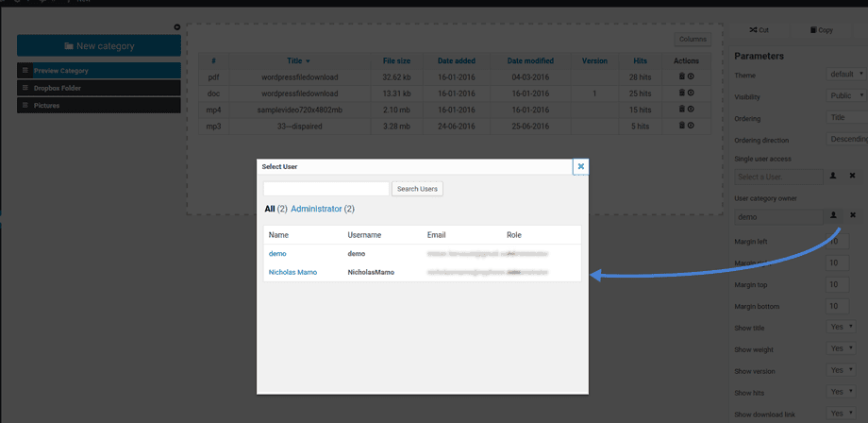Image resolution: width=868 pixels, height=423 pixels.
Task: Open user picker for User category owner
Action: point(833,215)
